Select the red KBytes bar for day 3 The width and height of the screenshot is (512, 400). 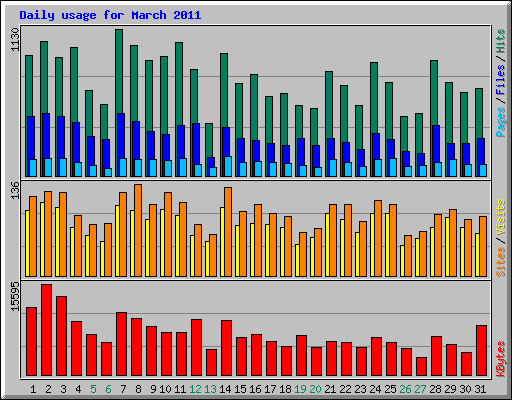point(62,336)
